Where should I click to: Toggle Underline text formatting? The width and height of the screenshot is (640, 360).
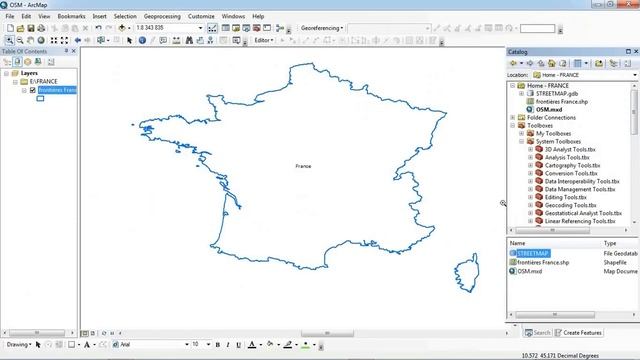238,345
